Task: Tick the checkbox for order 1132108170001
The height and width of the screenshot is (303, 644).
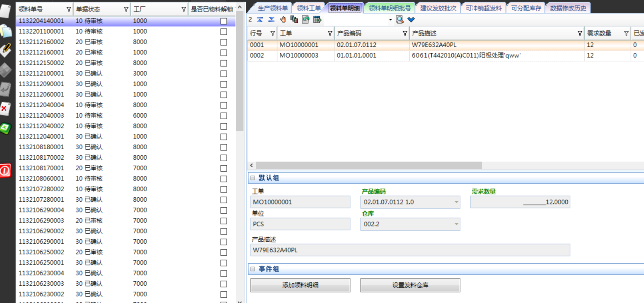Action: pos(224,169)
